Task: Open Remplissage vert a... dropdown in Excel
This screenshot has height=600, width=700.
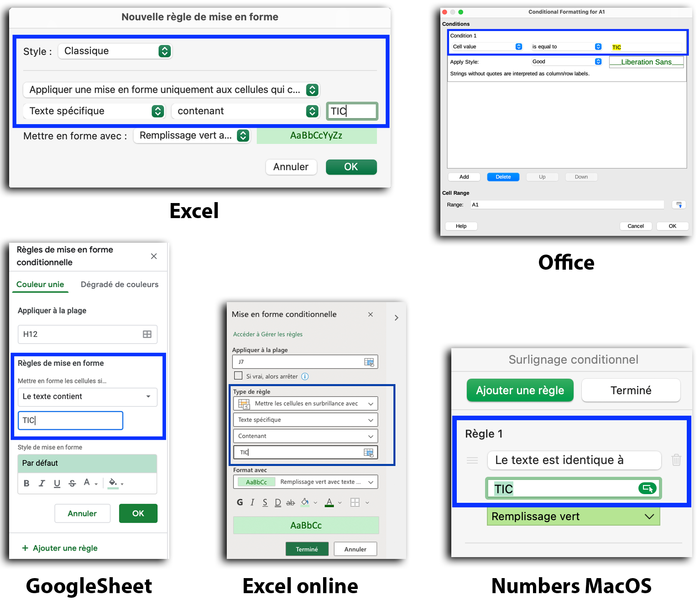Action: 192,136
